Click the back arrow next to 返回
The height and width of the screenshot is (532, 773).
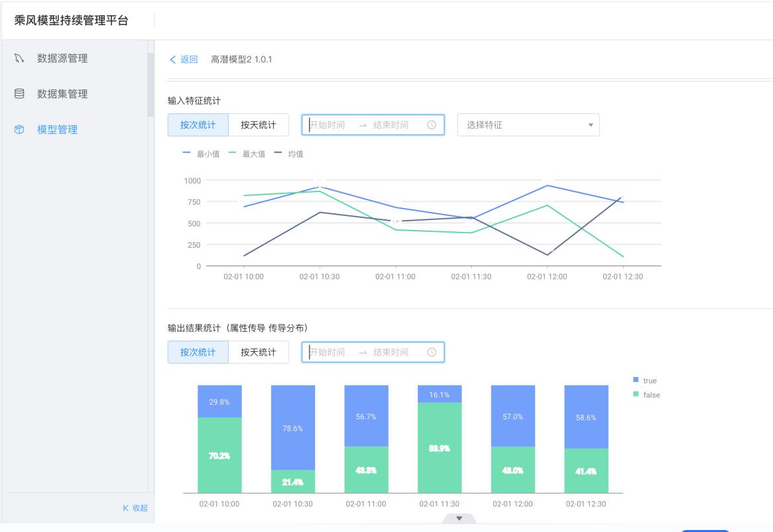[173, 60]
